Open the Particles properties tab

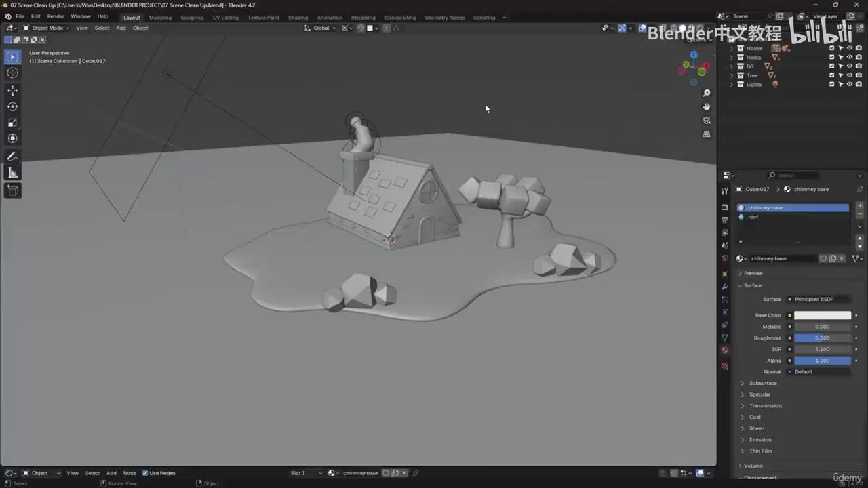tap(725, 300)
